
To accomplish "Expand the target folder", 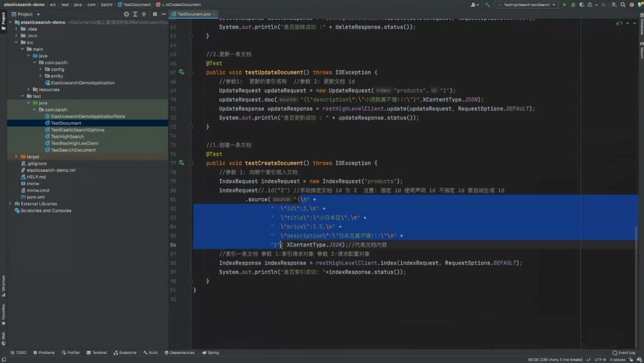I will (16, 157).
